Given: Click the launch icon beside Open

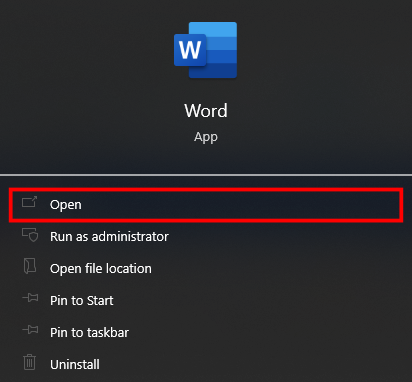Looking at the screenshot, I should 29,202.
